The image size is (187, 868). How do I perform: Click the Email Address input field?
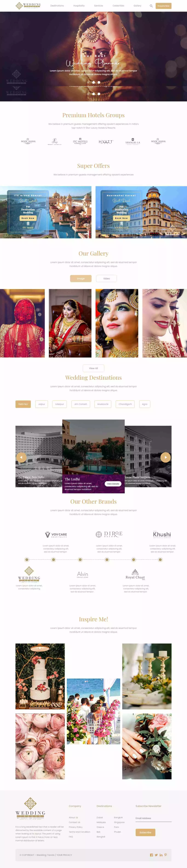153,818
